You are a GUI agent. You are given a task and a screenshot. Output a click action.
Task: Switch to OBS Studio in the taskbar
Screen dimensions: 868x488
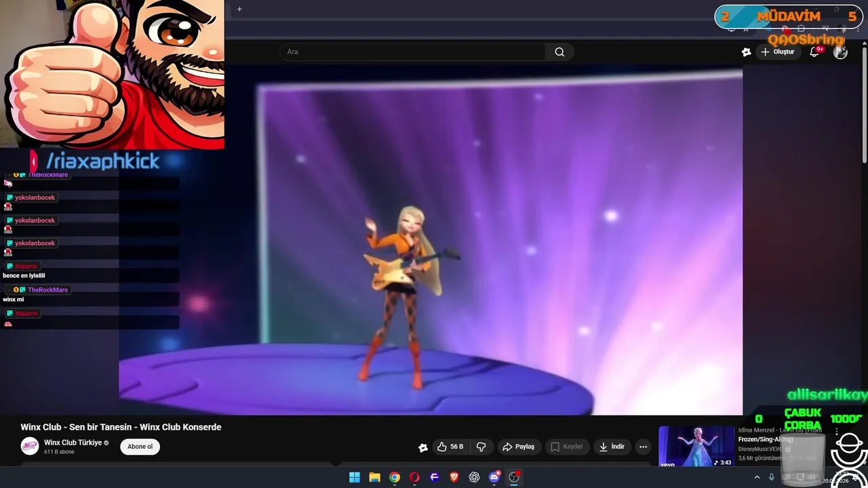pos(514,477)
